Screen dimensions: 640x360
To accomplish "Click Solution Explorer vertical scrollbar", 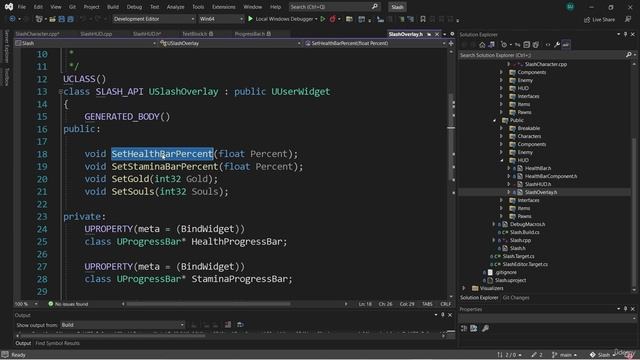I will click(x=634, y=212).
